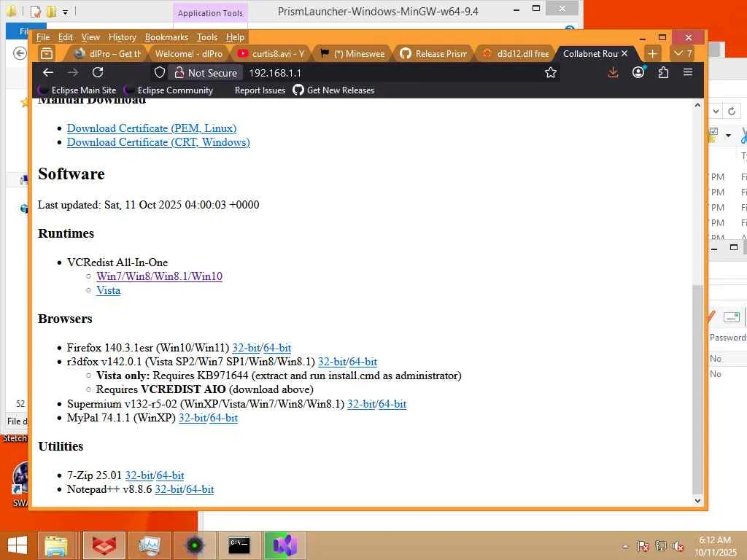Download r3dfox v142.0.1 64-bit

click(363, 362)
